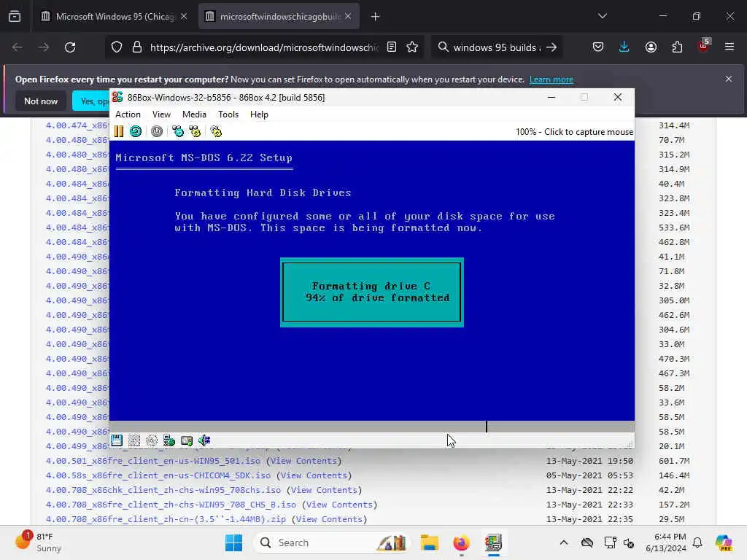Hard reset the 86Box machine
This screenshot has width=747, height=560.
pos(136,131)
